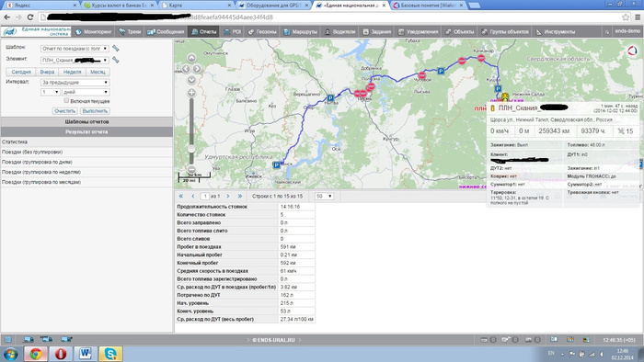
Task: Click Word icon in Windows taskbar
Action: (86, 354)
